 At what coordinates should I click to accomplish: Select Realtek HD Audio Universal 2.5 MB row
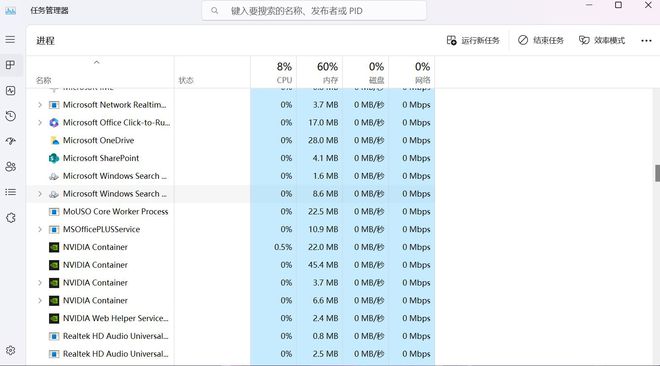pyautogui.click(x=231, y=354)
